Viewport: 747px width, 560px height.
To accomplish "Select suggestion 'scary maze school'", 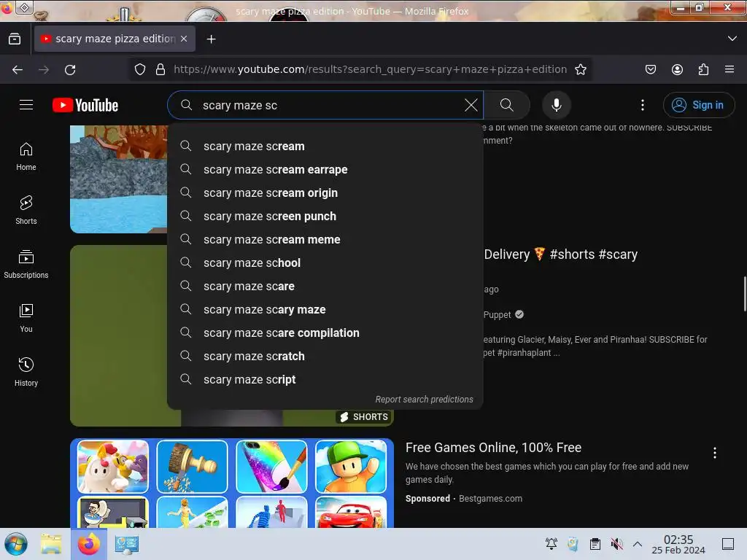I will tap(325, 262).
